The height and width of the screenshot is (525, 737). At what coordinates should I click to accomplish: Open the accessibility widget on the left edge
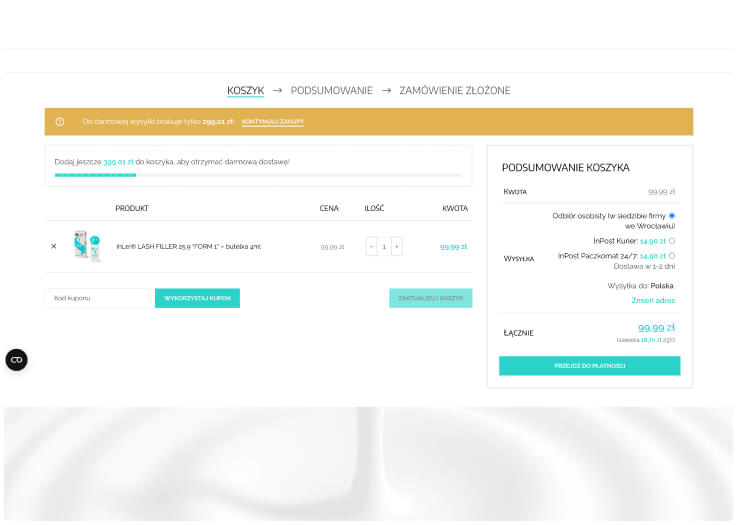pyautogui.click(x=16, y=360)
